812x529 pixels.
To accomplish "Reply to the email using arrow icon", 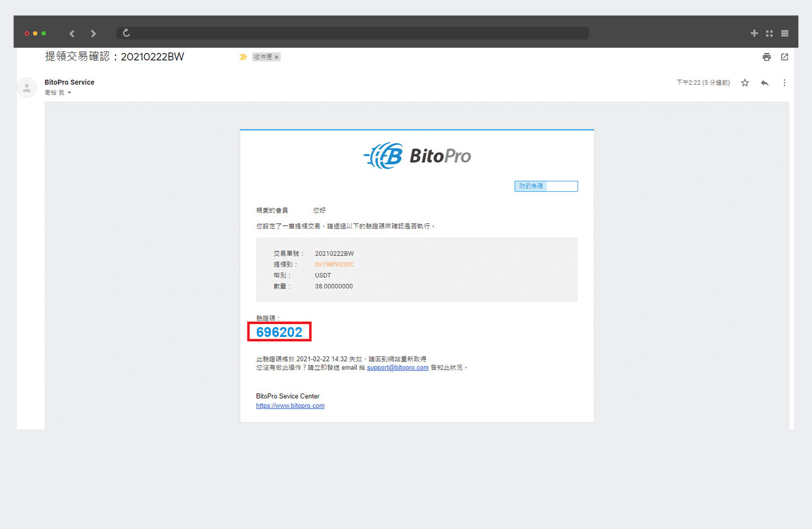I will (764, 83).
